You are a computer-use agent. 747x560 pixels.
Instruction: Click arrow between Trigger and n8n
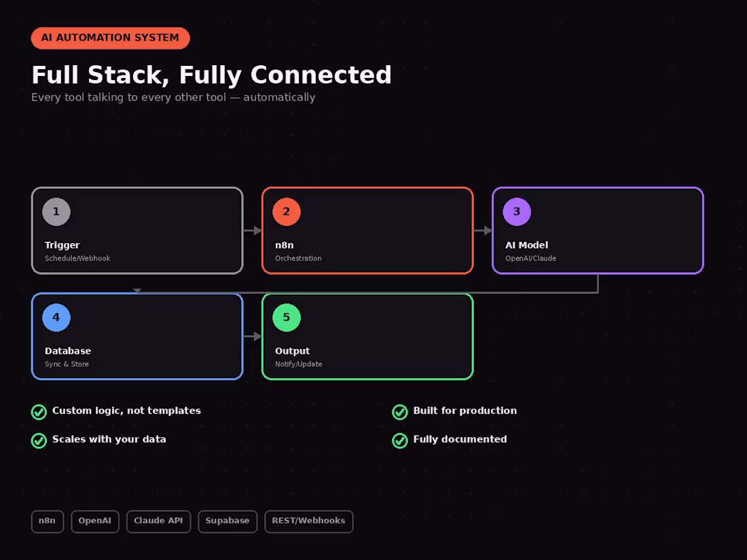253,231
